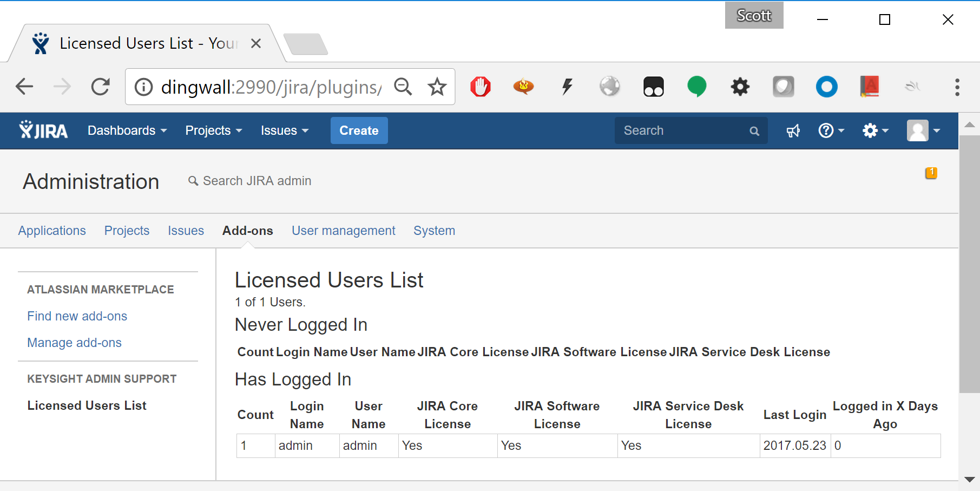
Task: Select Licensed Users List in sidebar
Action: (87, 405)
